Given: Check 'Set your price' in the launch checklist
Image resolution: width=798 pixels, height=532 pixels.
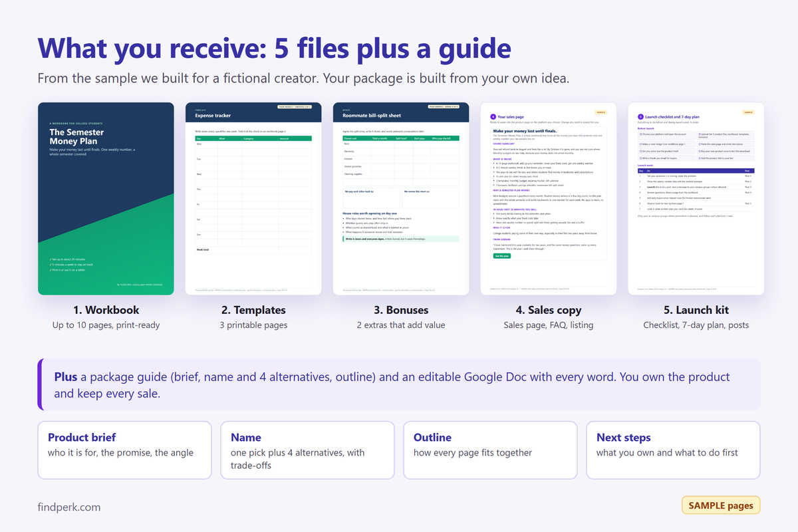Looking at the screenshot, I should [x=666, y=151].
